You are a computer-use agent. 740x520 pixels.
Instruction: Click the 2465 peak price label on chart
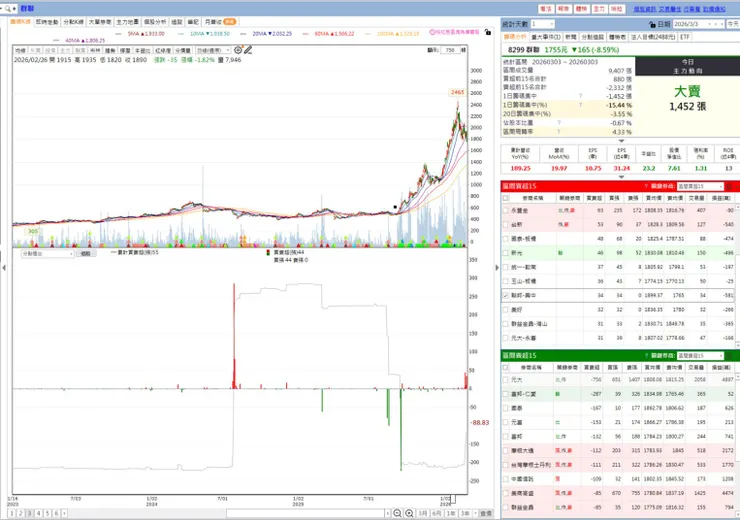click(x=457, y=92)
